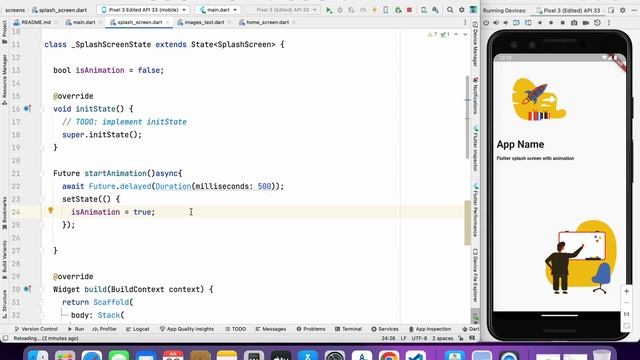Click the red Stop app button
640x360 pixels.
click(409, 10)
